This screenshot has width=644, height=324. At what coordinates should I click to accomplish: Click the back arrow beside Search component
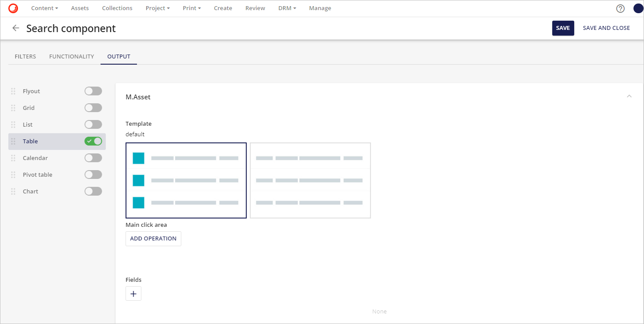16,28
